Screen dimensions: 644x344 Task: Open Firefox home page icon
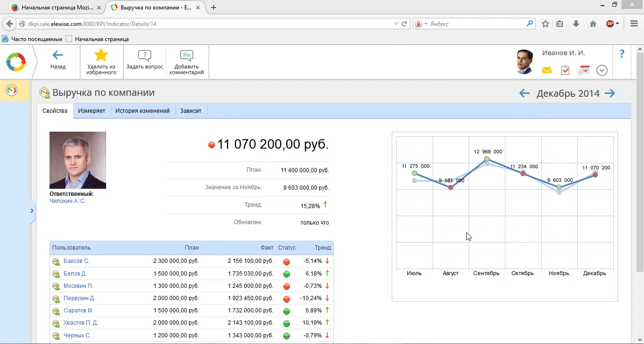pyautogui.click(x=593, y=24)
